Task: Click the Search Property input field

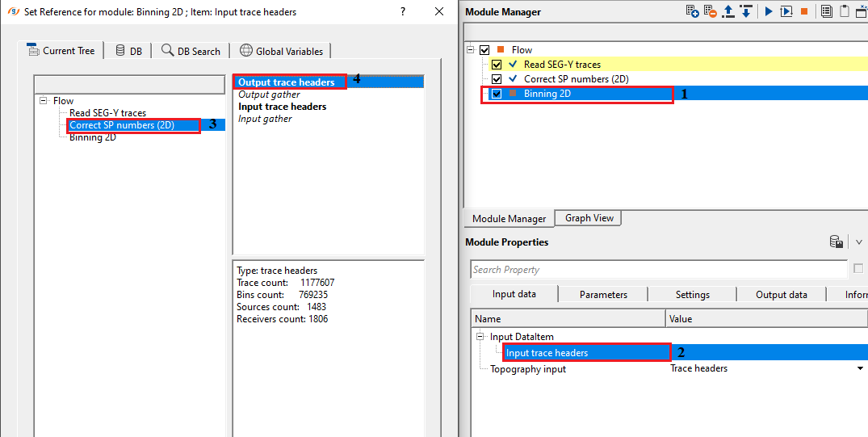Action: tap(658, 270)
